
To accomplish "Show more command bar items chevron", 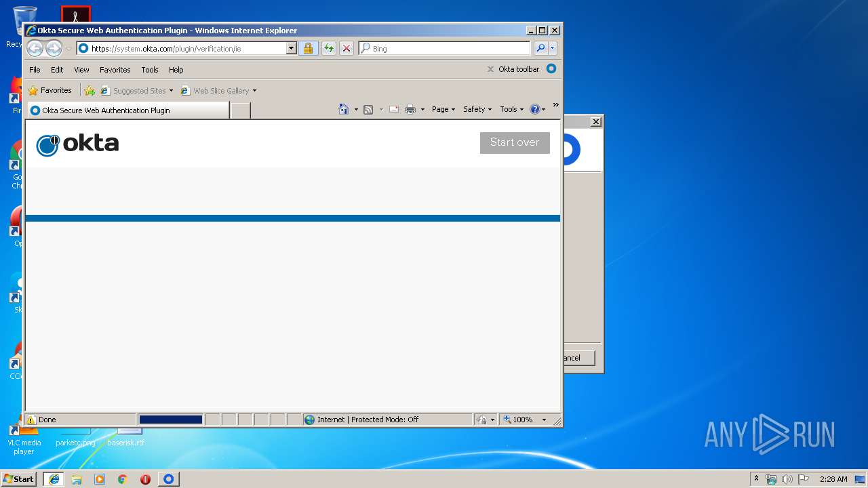I will [556, 105].
